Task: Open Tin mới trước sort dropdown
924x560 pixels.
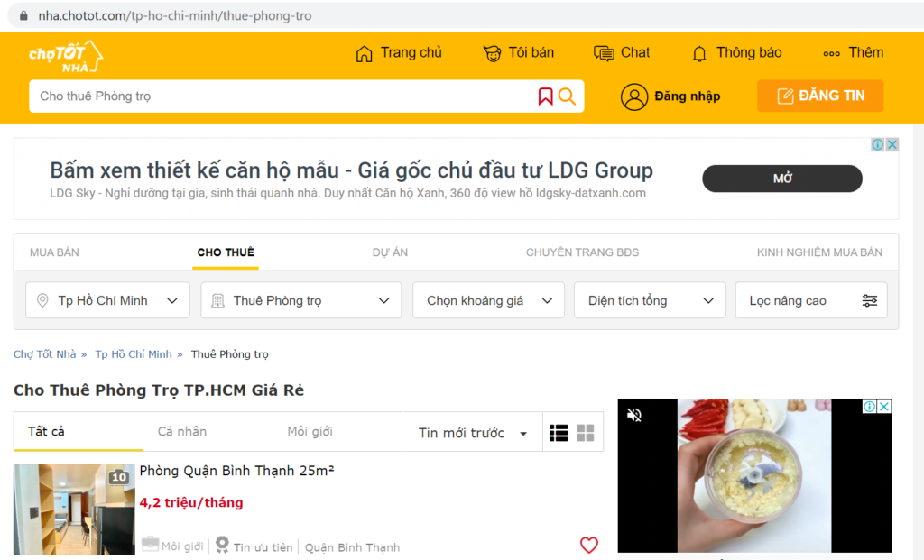Action: tap(473, 433)
